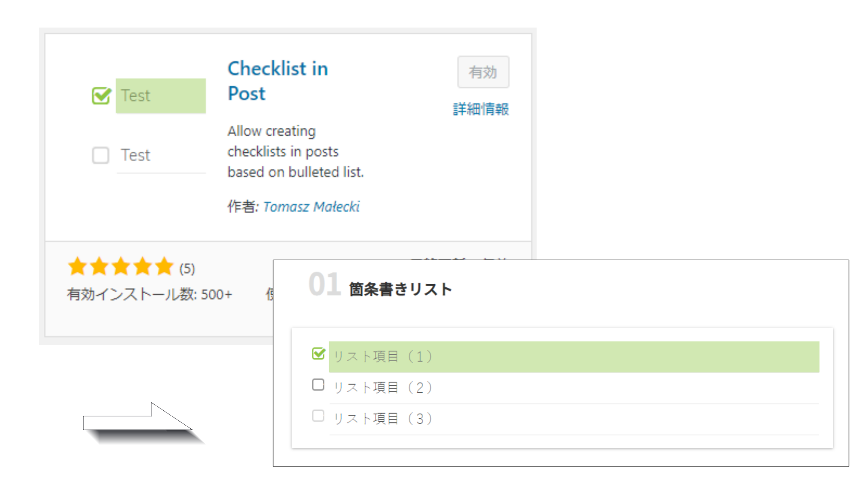This screenshot has height=488, width=868.
Task: Click the 有効インストール数: 500+ text
Action: coord(149,295)
